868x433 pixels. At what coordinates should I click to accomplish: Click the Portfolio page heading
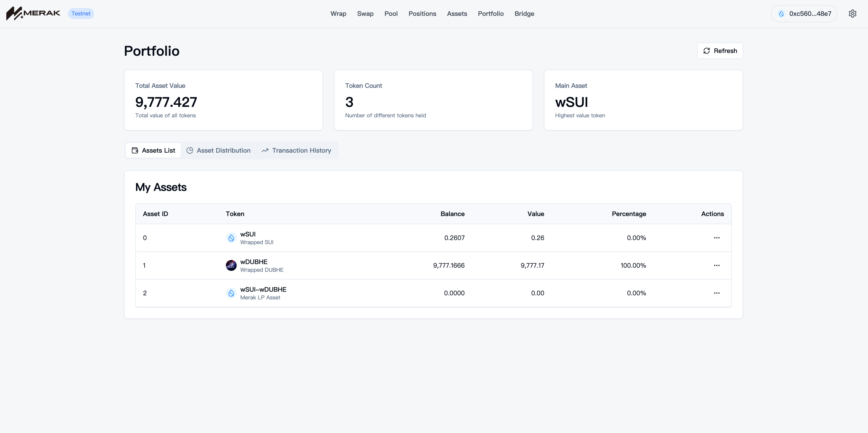click(x=152, y=51)
